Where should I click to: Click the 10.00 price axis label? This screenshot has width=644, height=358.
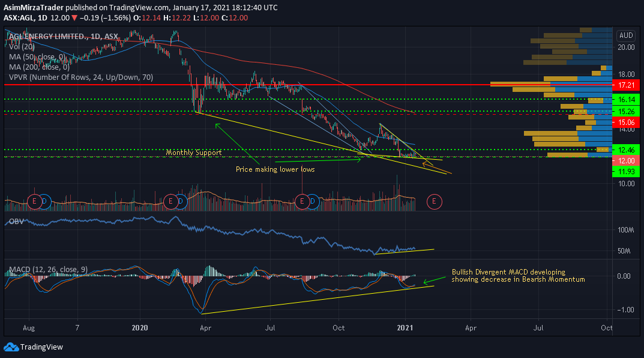[627, 183]
